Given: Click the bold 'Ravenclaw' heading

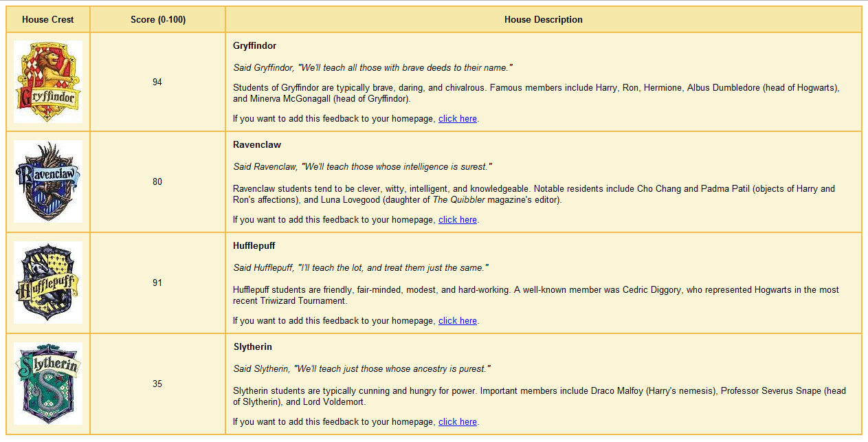Looking at the screenshot, I should (x=257, y=145).
